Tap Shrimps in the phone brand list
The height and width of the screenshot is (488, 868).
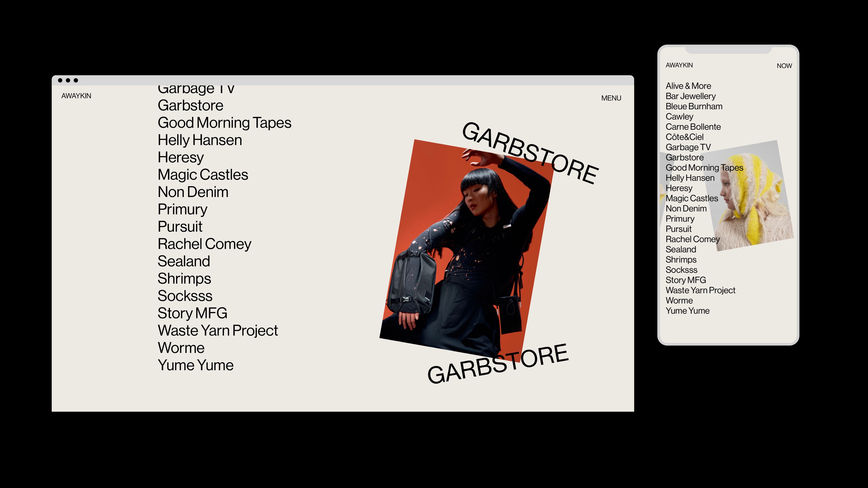point(681,260)
